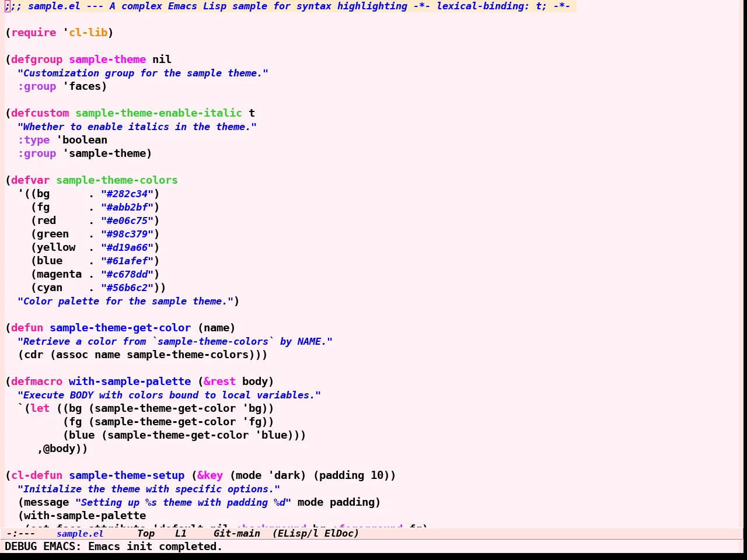Viewport: 747px width, 560px height.
Task: Click the color string "#282c34"
Action: point(127,194)
